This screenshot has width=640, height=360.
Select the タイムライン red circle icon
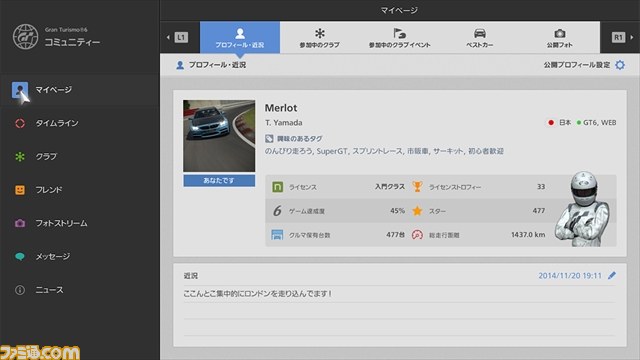pos(20,123)
